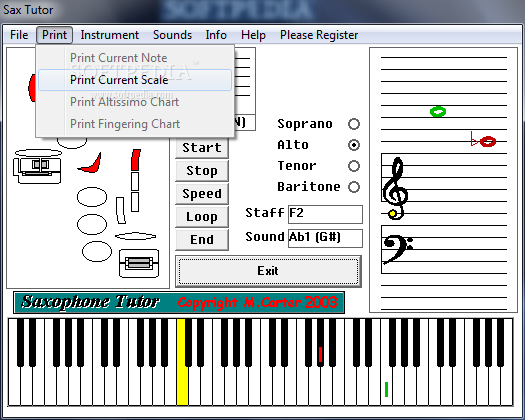Click the green note on the staff
The image size is (525, 420).
438,112
